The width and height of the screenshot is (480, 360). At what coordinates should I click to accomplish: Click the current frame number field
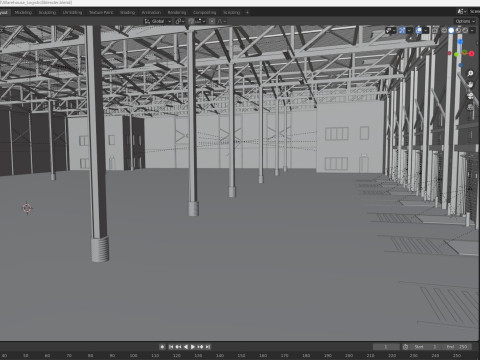tap(386, 347)
